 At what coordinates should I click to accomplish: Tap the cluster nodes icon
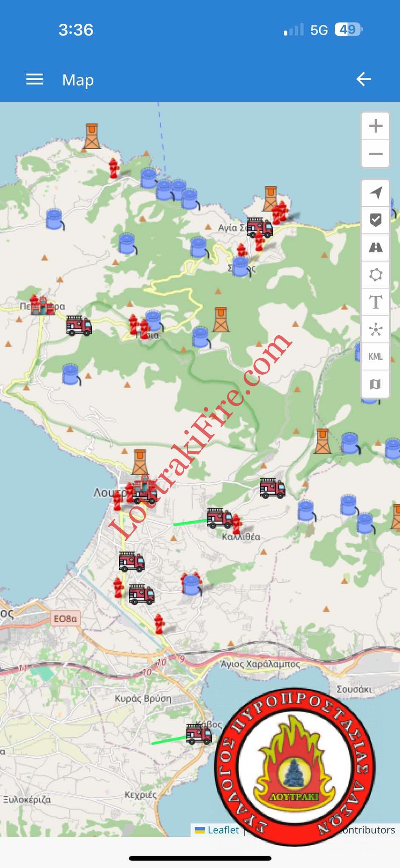pos(375,329)
